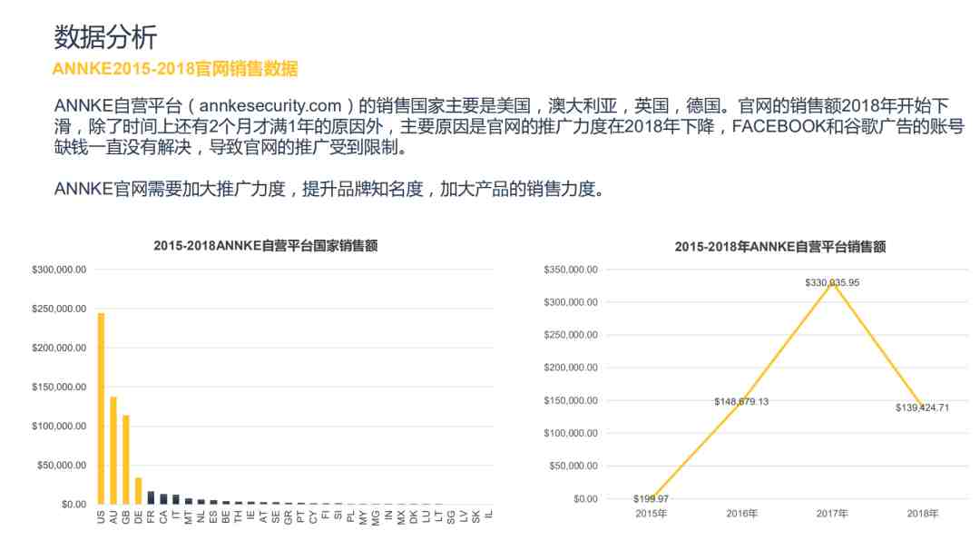This screenshot has height=550, width=980.
Task: Click the 2018年 label on line chart
Action: pyautogui.click(x=923, y=514)
